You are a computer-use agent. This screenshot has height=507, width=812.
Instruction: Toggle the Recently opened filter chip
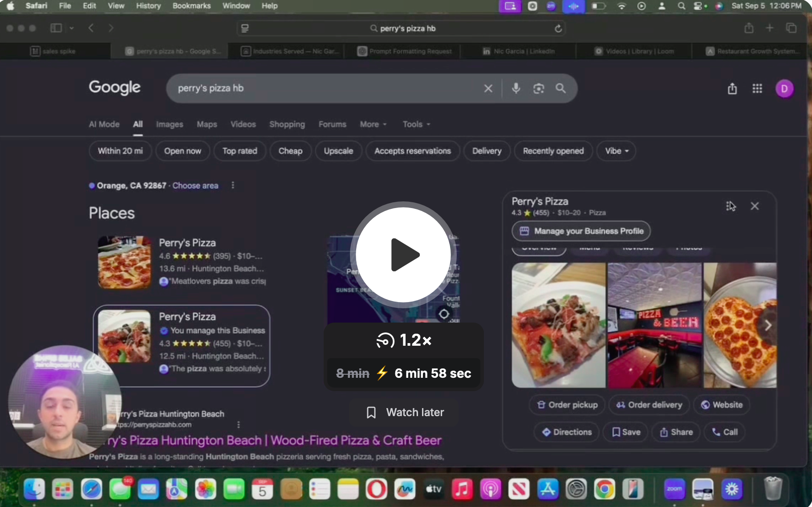(553, 151)
